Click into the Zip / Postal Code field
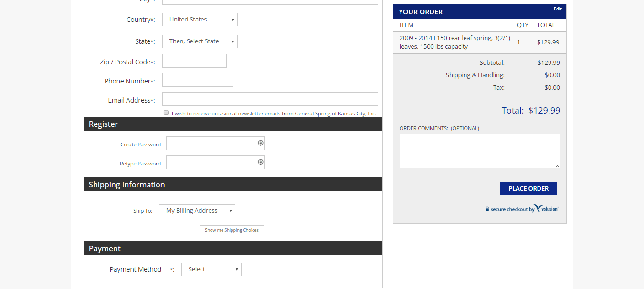 (x=194, y=61)
